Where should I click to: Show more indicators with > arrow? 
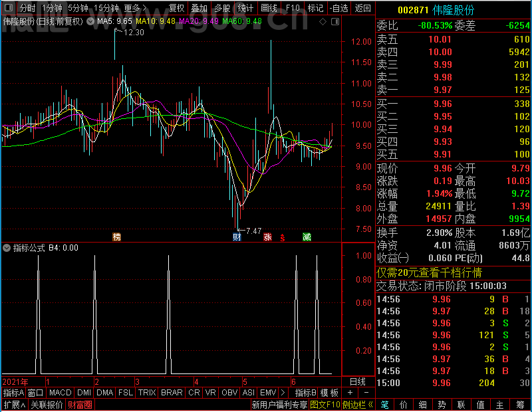pyautogui.click(x=283, y=393)
